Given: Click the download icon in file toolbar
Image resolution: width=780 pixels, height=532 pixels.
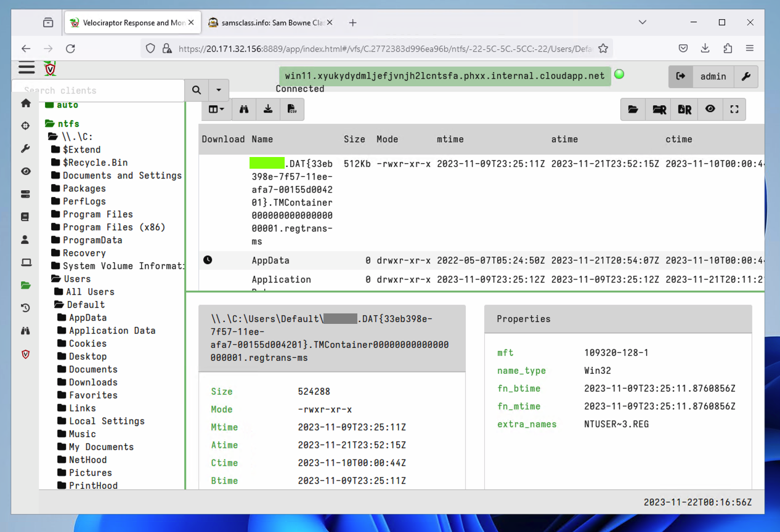Looking at the screenshot, I should (268, 109).
